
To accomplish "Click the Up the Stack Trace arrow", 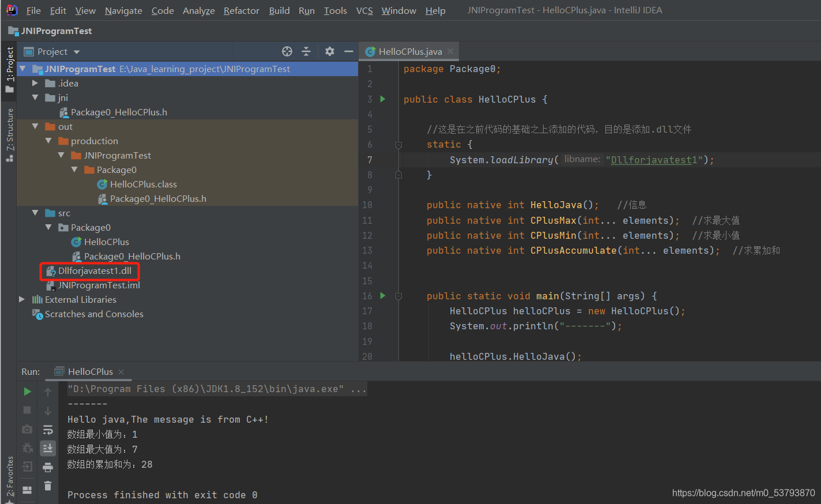I will (x=48, y=392).
